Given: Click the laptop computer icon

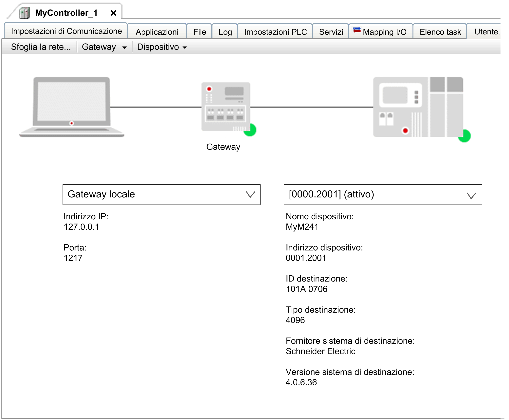Looking at the screenshot, I should click(72, 106).
